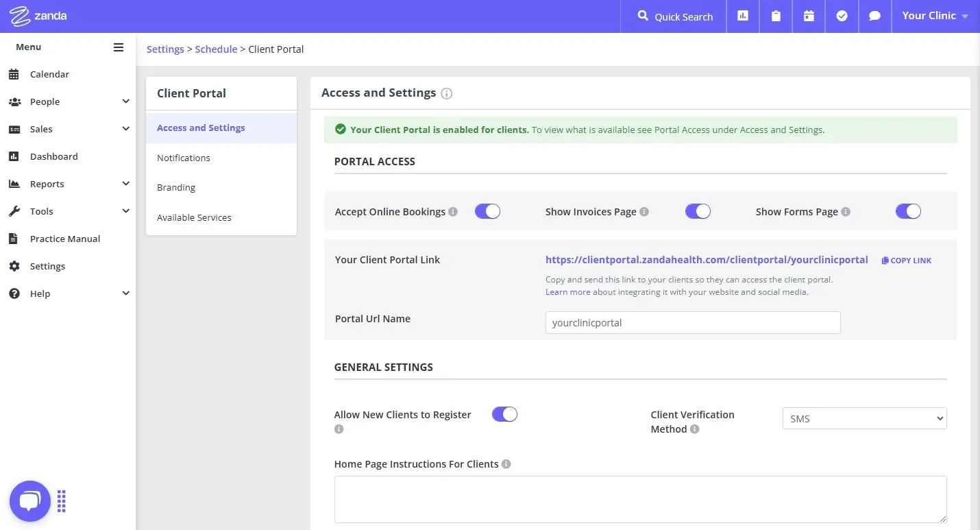Click the Home Page Instructions text area
The height and width of the screenshot is (530, 980).
[x=640, y=500]
